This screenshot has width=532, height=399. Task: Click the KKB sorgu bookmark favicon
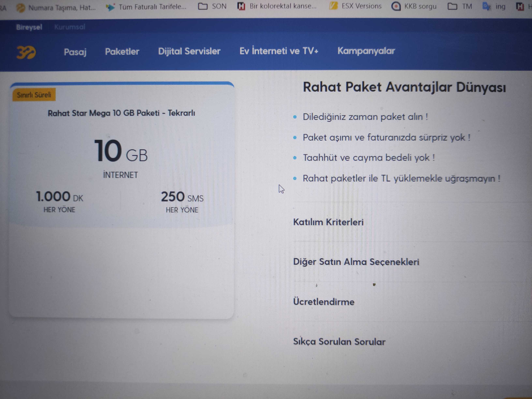(396, 6)
